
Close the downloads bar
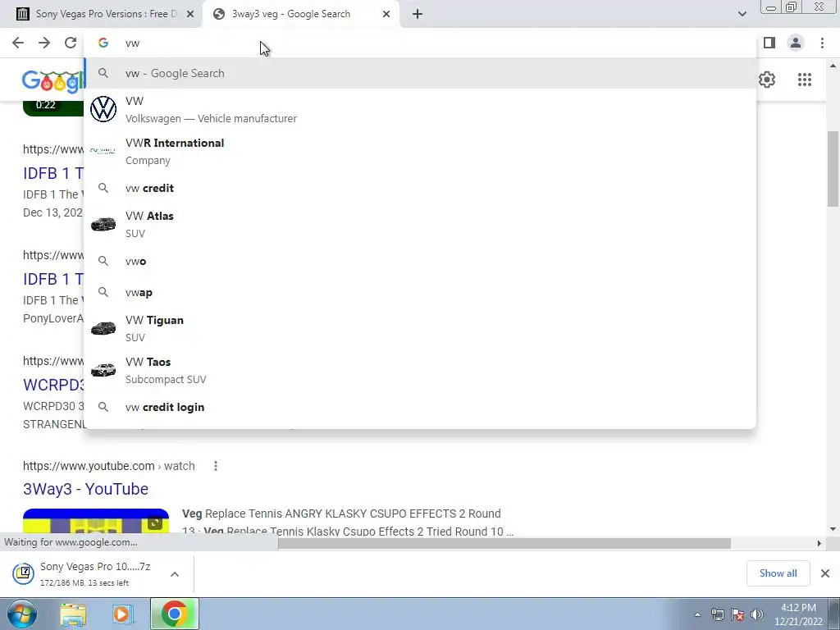point(825,573)
